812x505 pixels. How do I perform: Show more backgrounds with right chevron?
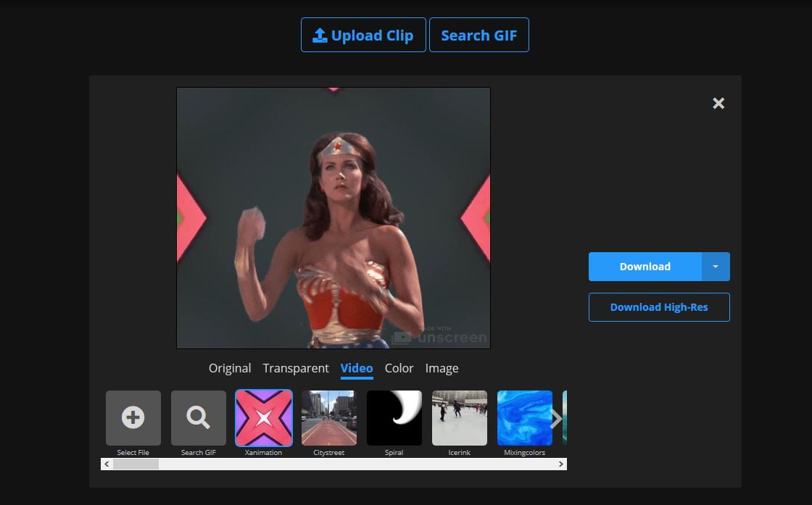(556, 419)
